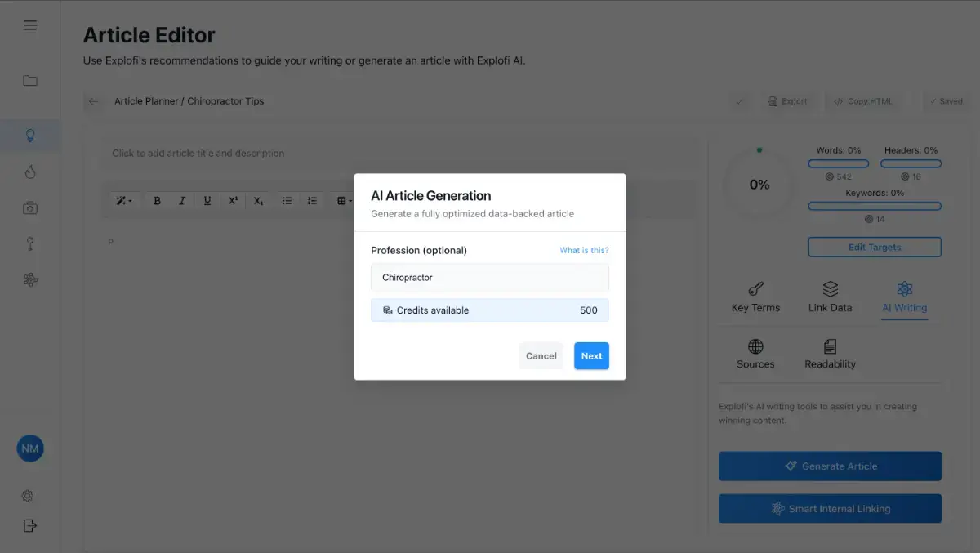
Task: Apply superscript formatting
Action: (x=233, y=201)
